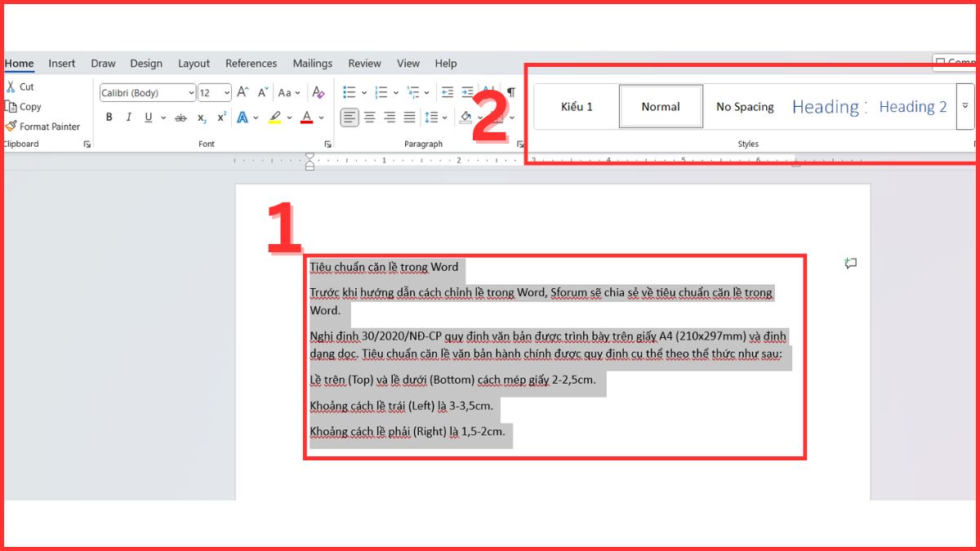Insert a bullet list with the Bullets icon
The height and width of the screenshot is (551, 980).
[350, 93]
